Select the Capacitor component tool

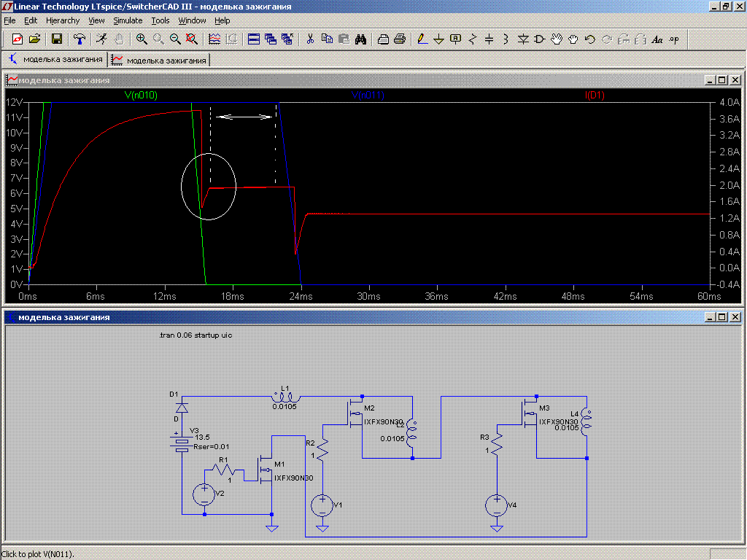click(x=489, y=39)
